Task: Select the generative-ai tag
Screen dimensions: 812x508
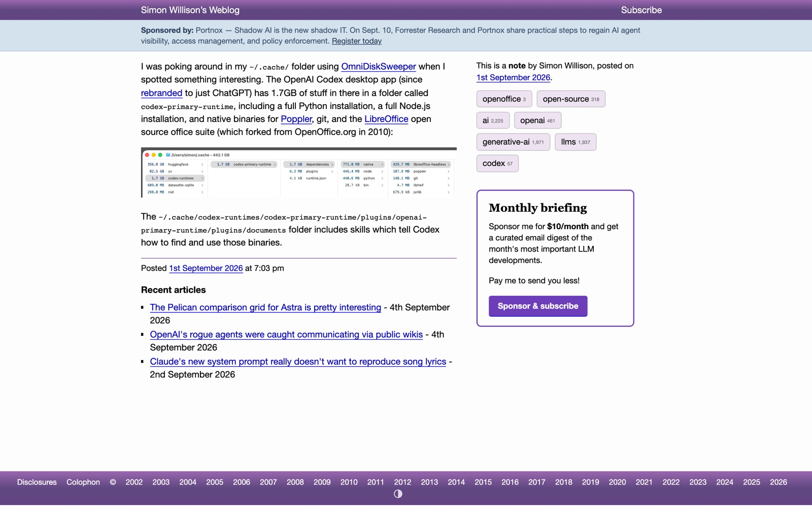Action: [x=513, y=142]
